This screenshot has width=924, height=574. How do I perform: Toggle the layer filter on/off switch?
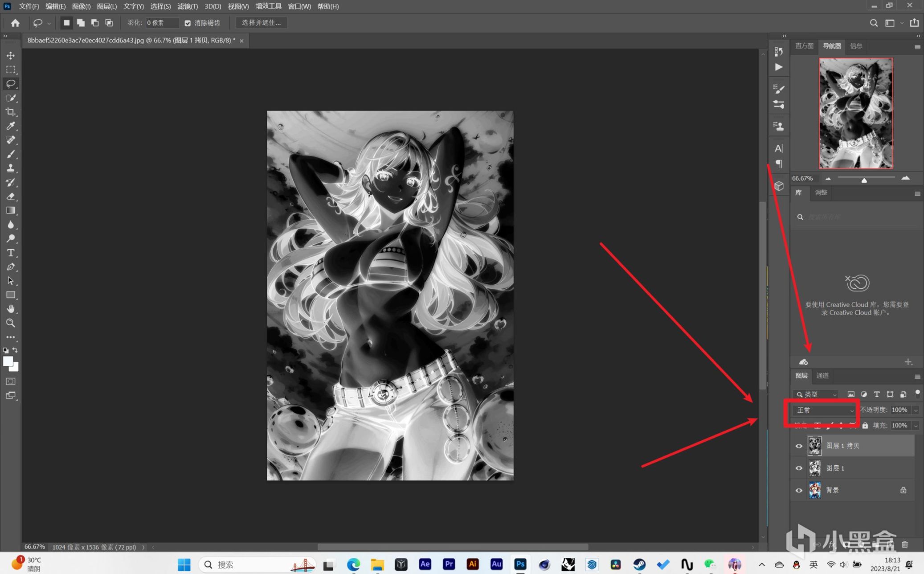coord(917,393)
